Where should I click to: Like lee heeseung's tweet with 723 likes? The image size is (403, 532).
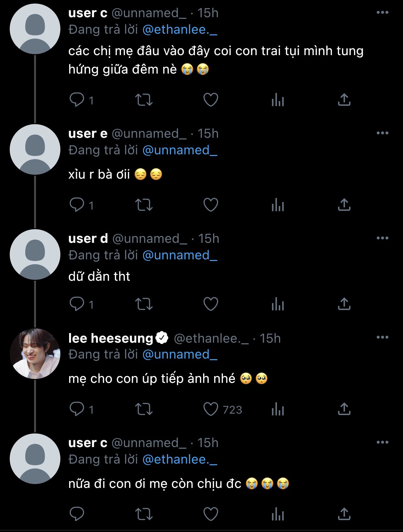coord(211,409)
